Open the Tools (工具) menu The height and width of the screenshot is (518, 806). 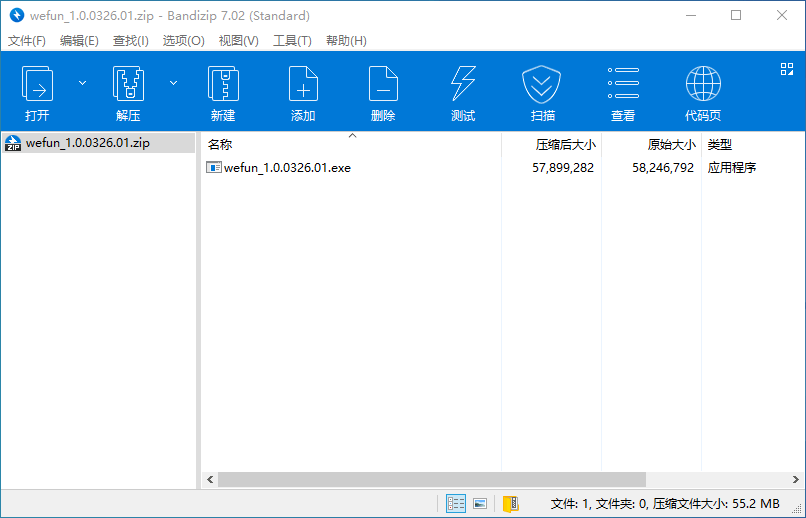pyautogui.click(x=292, y=41)
